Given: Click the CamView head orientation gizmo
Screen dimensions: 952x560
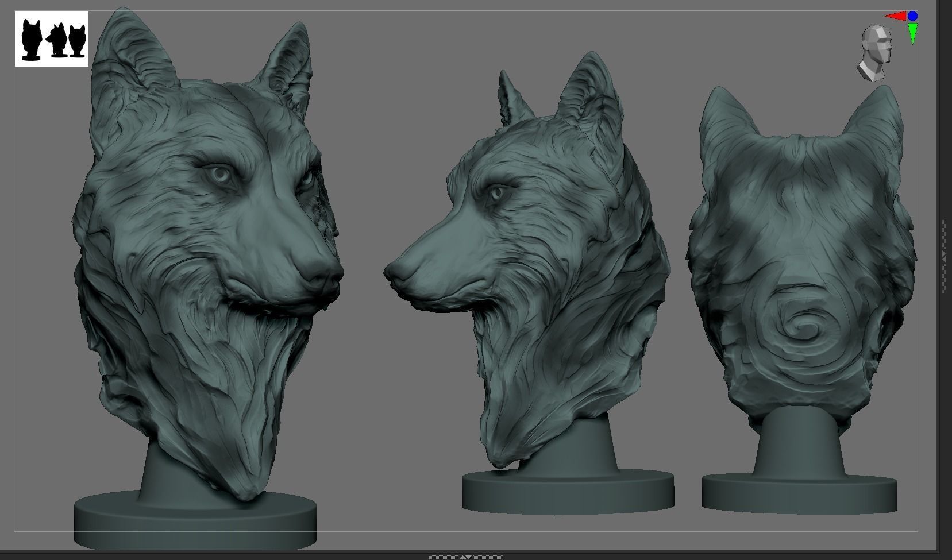Looking at the screenshot, I should coord(875,53).
